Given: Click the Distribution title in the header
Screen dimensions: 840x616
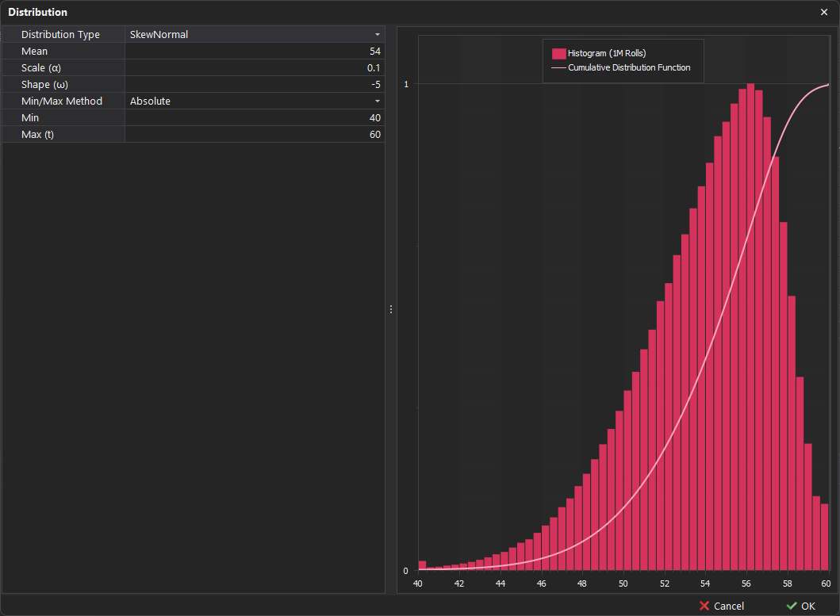Looking at the screenshot, I should (x=38, y=12).
